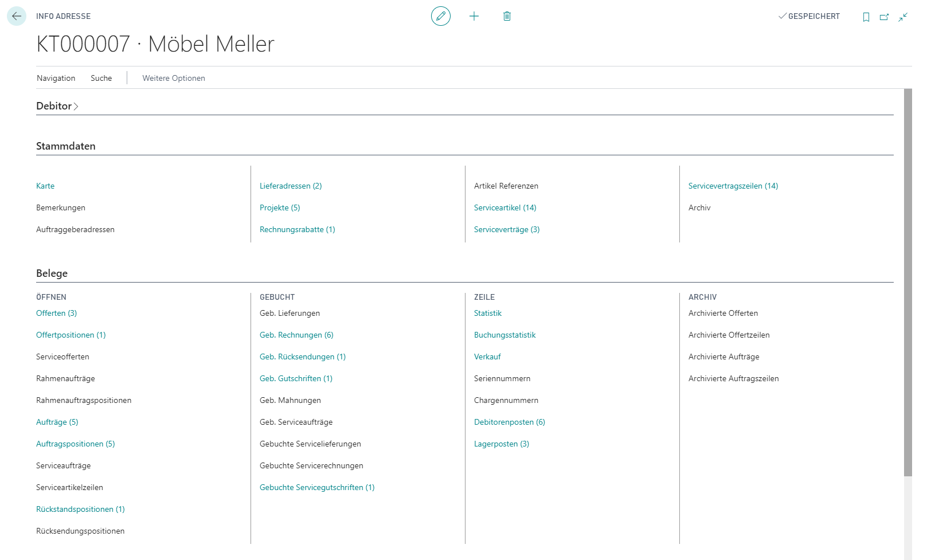The height and width of the screenshot is (560, 931).
Task: Click the collapse page arrows icon
Action: coord(903,17)
